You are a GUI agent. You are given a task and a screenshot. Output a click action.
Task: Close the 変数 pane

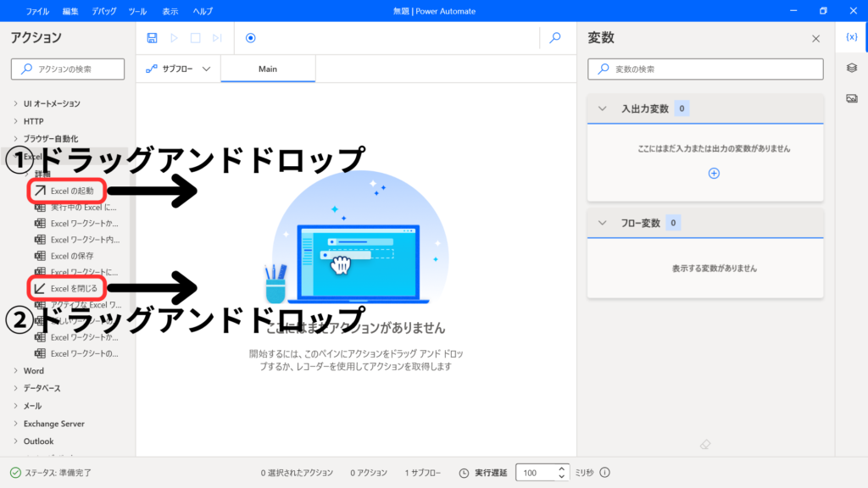[816, 38]
